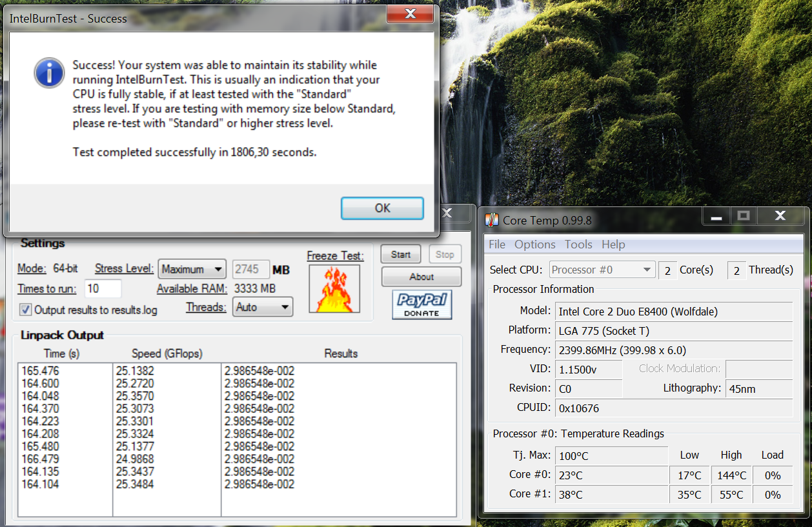
Task: Click the Core #1 High value 55°C
Action: tap(731, 495)
